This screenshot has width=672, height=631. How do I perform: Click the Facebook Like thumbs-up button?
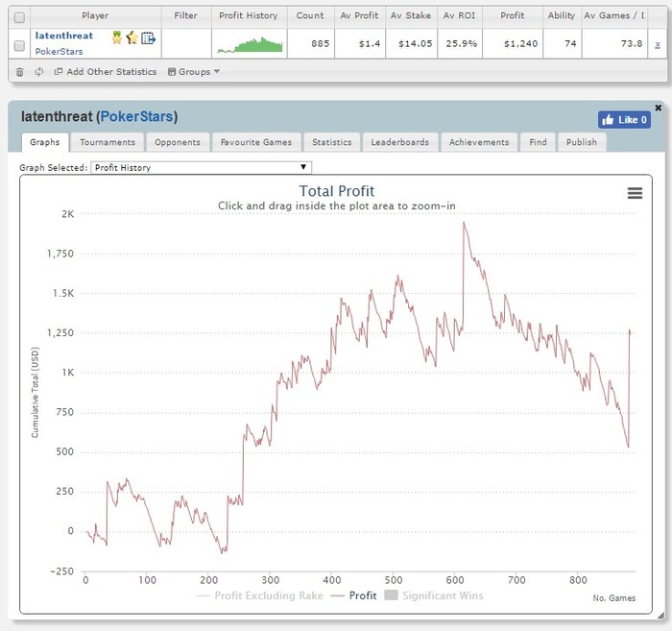[624, 120]
